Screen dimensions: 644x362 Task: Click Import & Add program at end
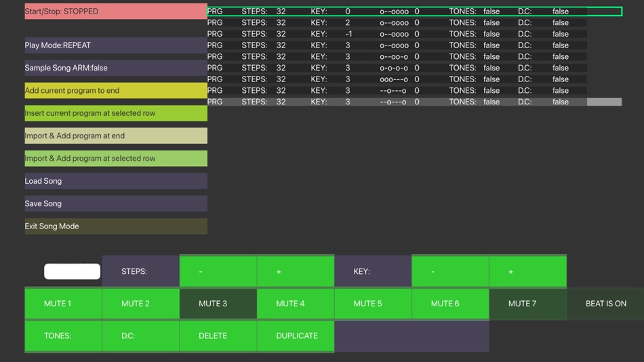[116, 136]
